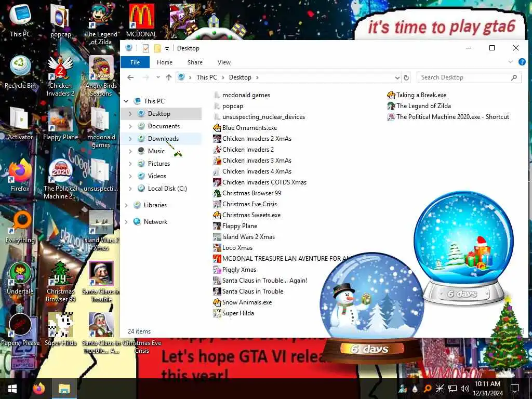Expand the address bar history dropdown
The height and width of the screenshot is (399, 532).
click(397, 78)
